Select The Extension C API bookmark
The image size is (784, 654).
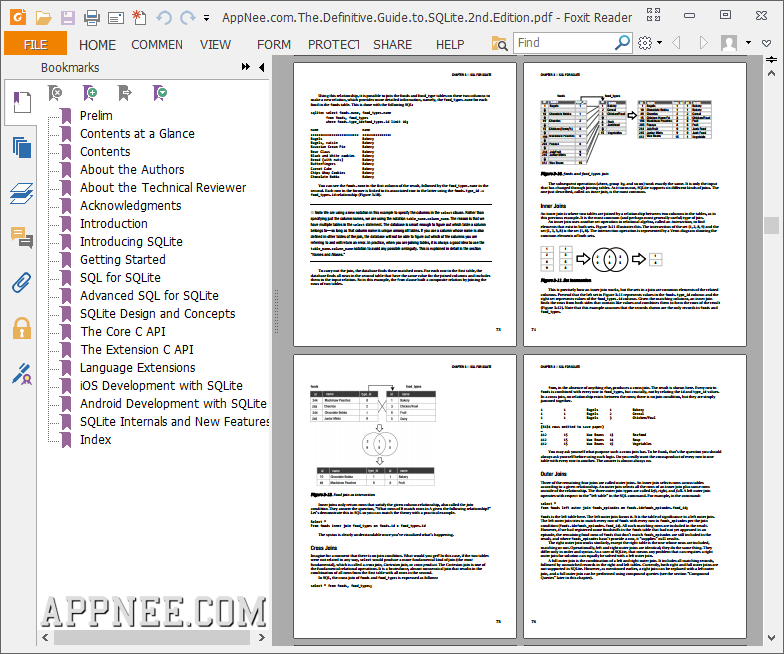click(137, 350)
